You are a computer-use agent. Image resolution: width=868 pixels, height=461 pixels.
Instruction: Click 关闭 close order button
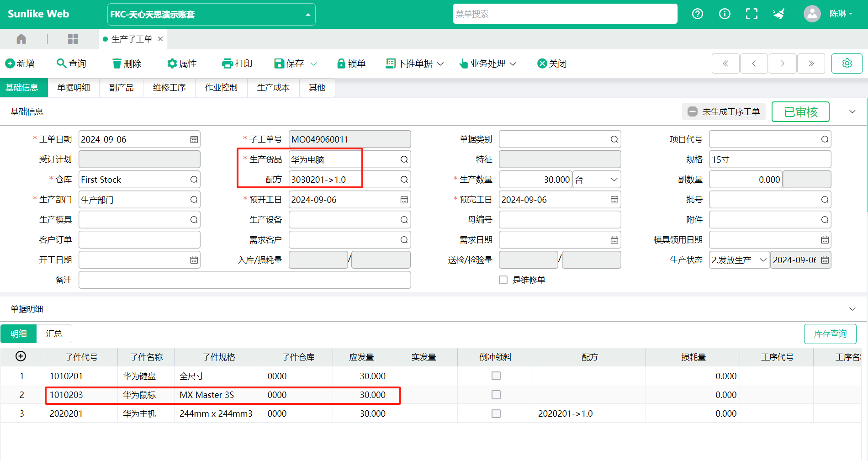point(552,64)
